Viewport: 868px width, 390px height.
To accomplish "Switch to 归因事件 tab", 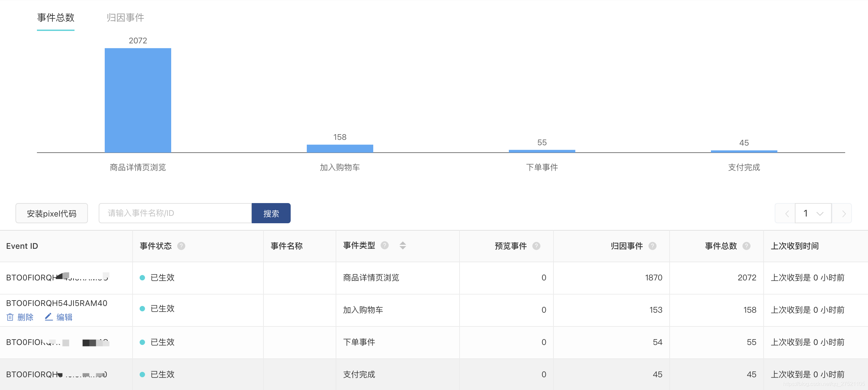I will click(125, 17).
